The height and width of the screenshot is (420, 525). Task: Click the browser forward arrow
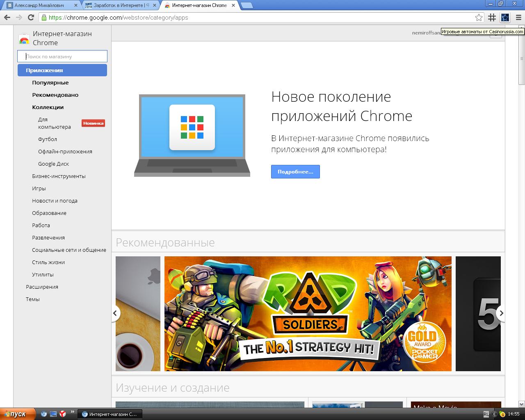[19, 17]
